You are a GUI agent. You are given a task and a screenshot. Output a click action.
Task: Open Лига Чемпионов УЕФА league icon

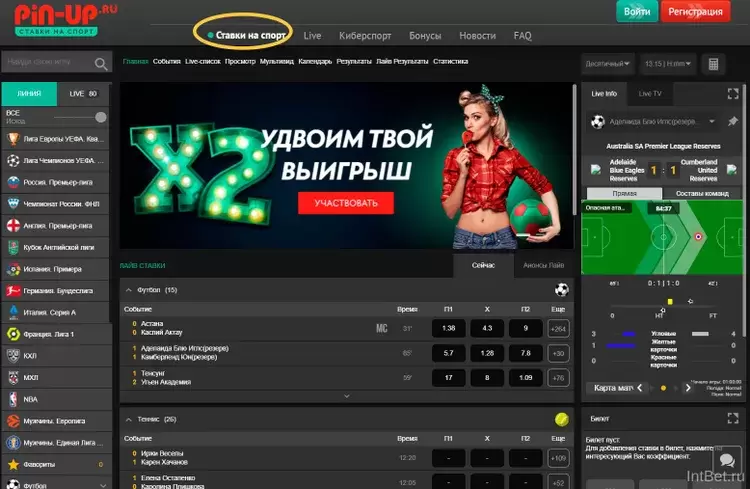point(13,160)
